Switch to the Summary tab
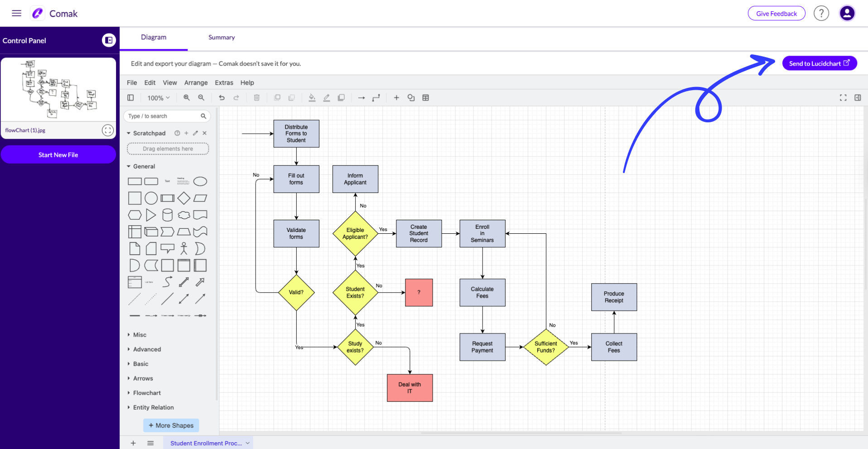 (x=221, y=37)
